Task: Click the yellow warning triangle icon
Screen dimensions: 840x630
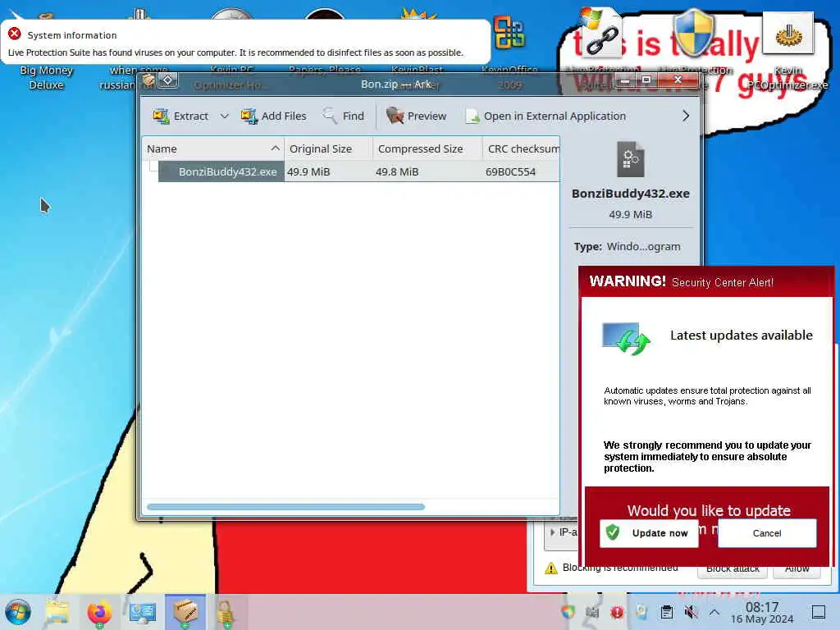Action: point(550,568)
